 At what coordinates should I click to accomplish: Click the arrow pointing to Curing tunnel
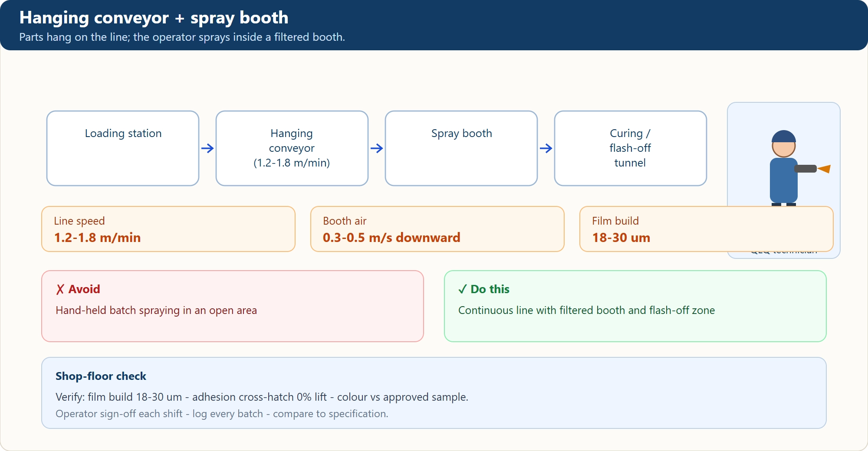(546, 148)
